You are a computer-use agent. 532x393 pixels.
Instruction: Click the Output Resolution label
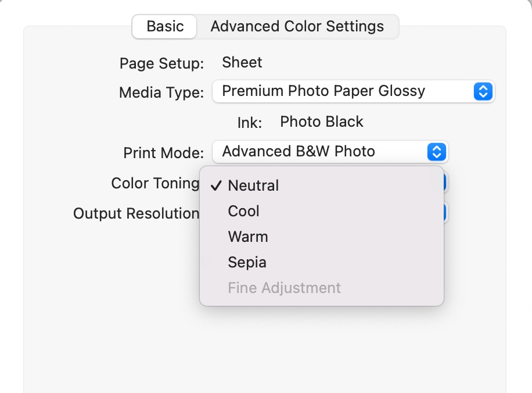tap(136, 213)
